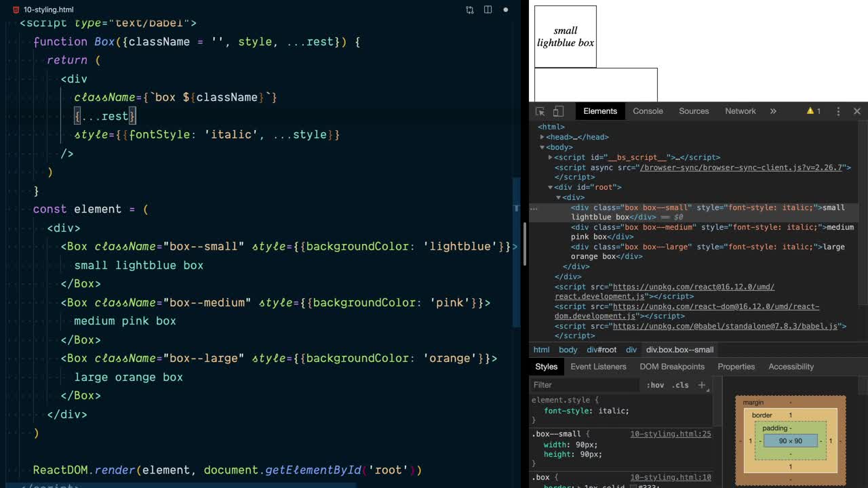Switch to the Styles pane tab
The width and height of the screenshot is (868, 488).
546,367
